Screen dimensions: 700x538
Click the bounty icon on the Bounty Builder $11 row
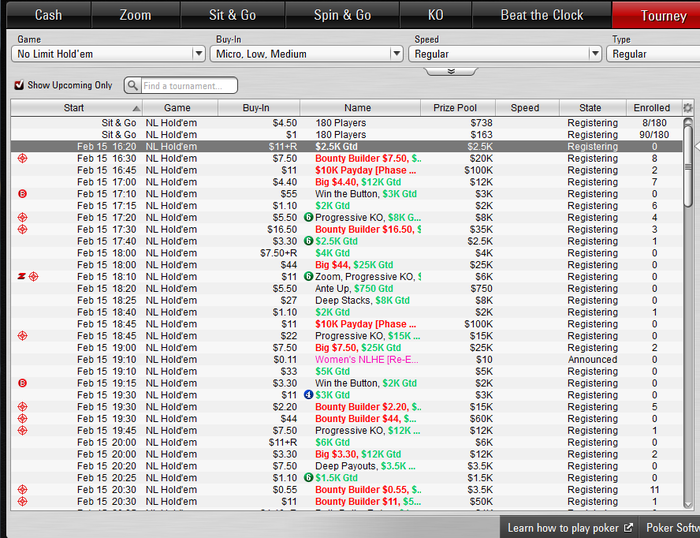pyautogui.click(x=22, y=501)
